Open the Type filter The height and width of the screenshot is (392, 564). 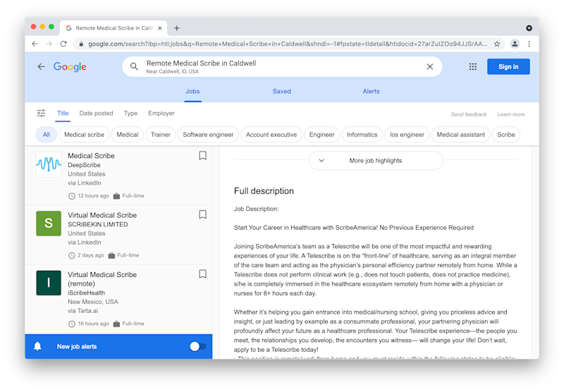130,114
